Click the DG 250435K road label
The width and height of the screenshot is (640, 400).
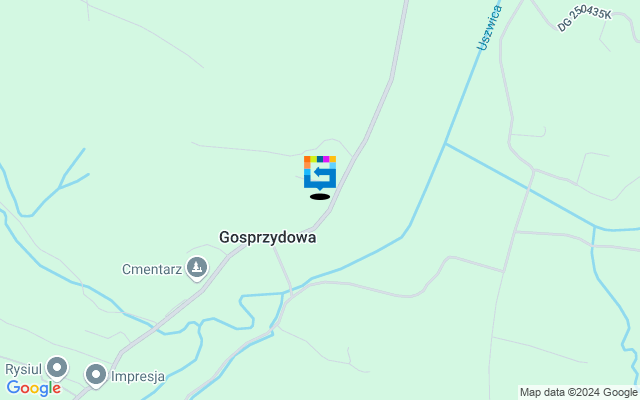click(584, 18)
